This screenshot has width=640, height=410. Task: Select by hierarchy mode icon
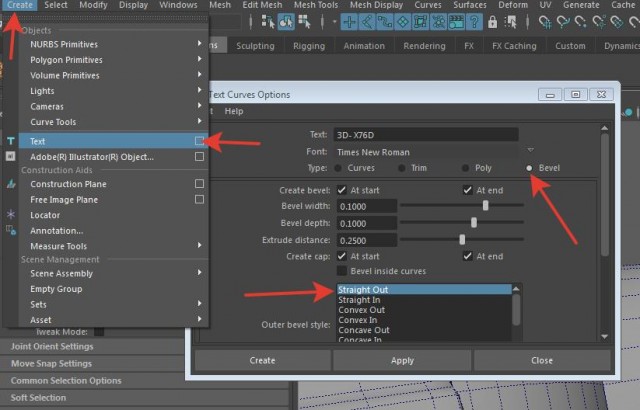tap(268, 22)
